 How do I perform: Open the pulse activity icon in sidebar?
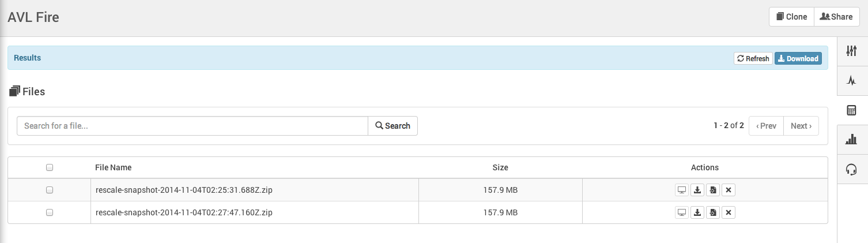pyautogui.click(x=851, y=81)
